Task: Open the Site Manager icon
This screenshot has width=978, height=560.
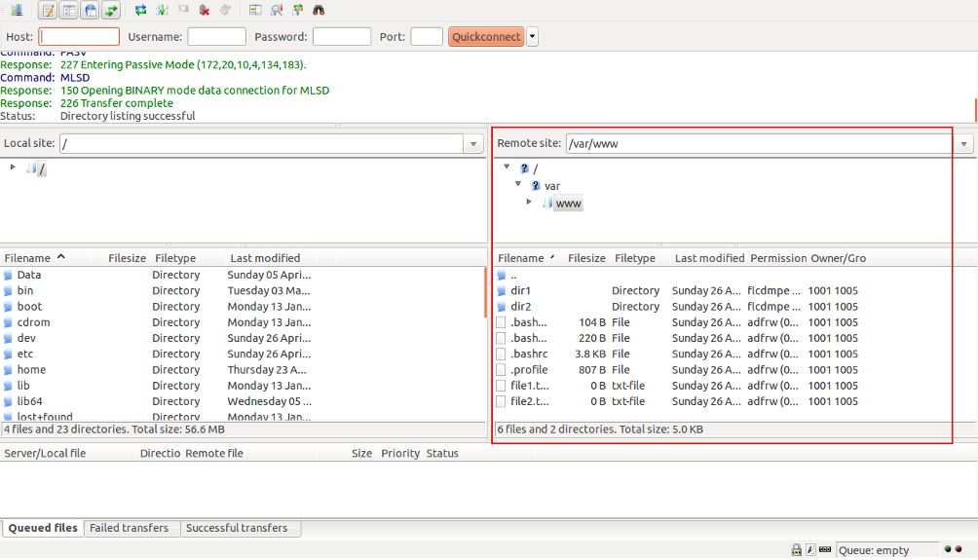Action: (17, 10)
